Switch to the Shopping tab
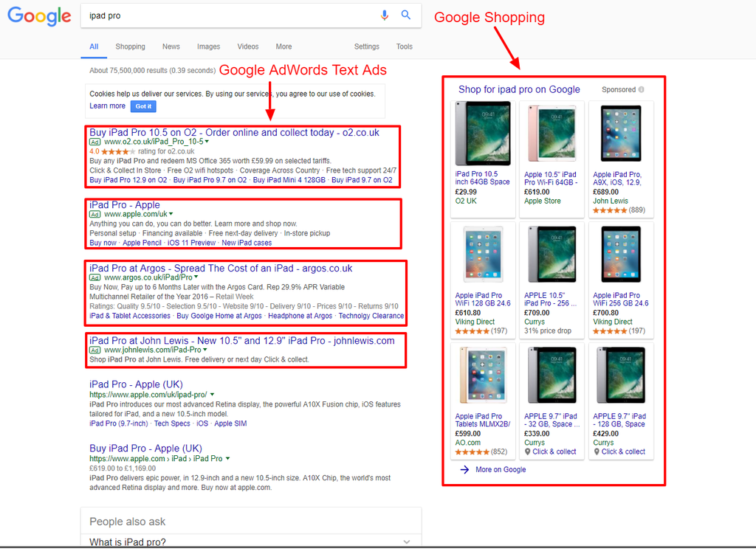 click(130, 46)
